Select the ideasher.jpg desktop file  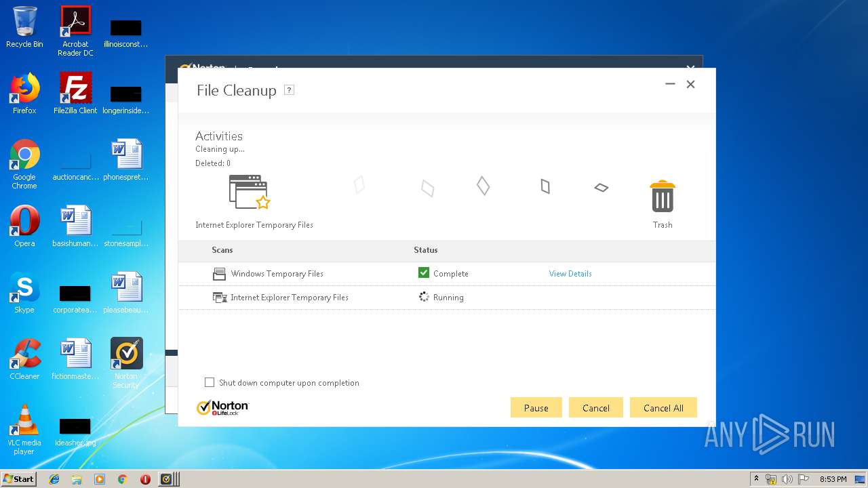pos(75,431)
